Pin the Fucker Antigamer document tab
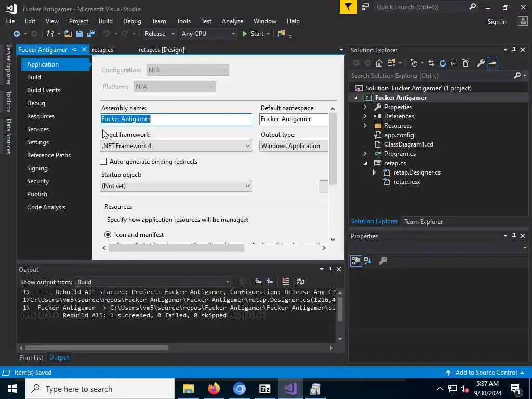532x399 pixels. pos(75,49)
